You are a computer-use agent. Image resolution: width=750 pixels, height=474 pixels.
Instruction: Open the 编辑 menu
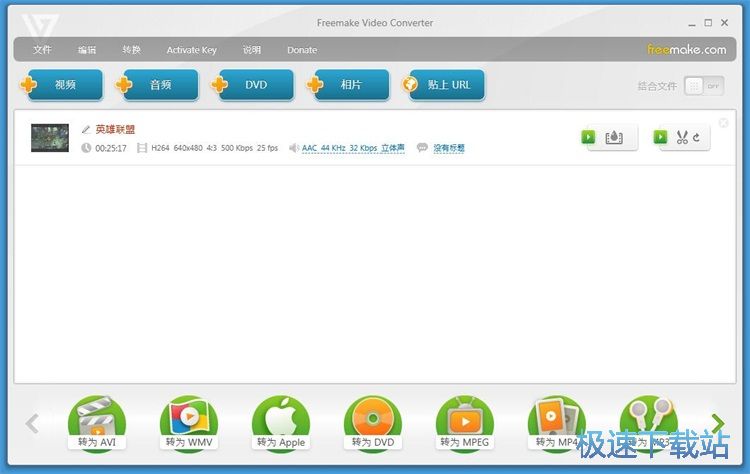87,50
